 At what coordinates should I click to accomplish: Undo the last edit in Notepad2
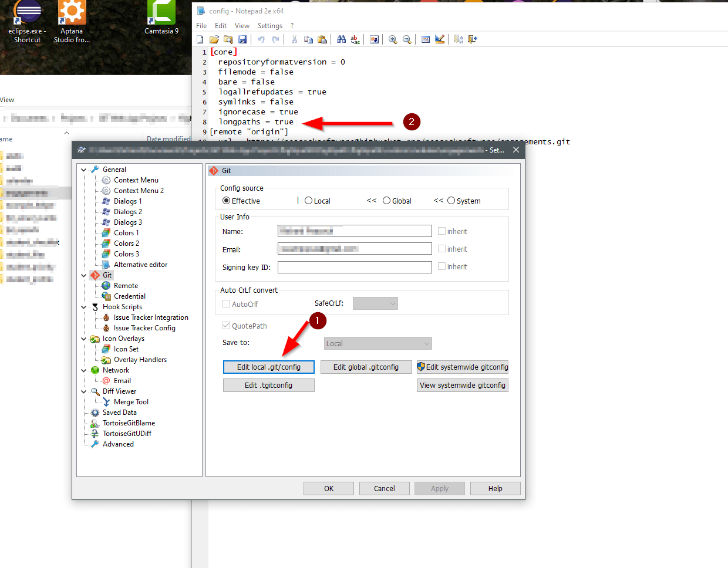260,39
